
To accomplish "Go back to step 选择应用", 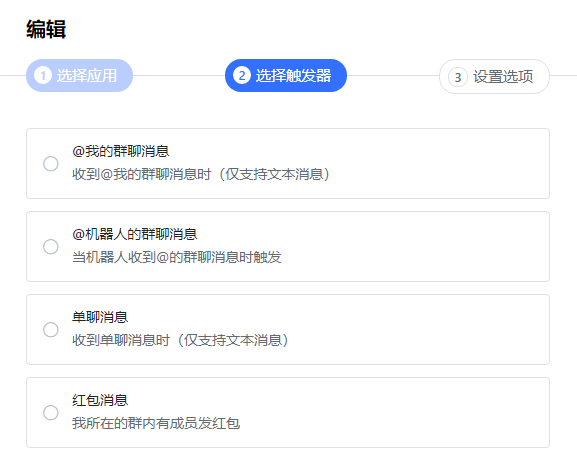I will 79,75.
